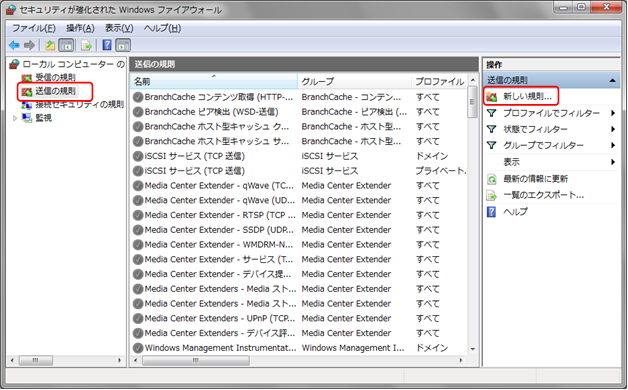This screenshot has width=628, height=390.
Task: Click rules list vertical scrollbar down arrow
Action: 473,349
